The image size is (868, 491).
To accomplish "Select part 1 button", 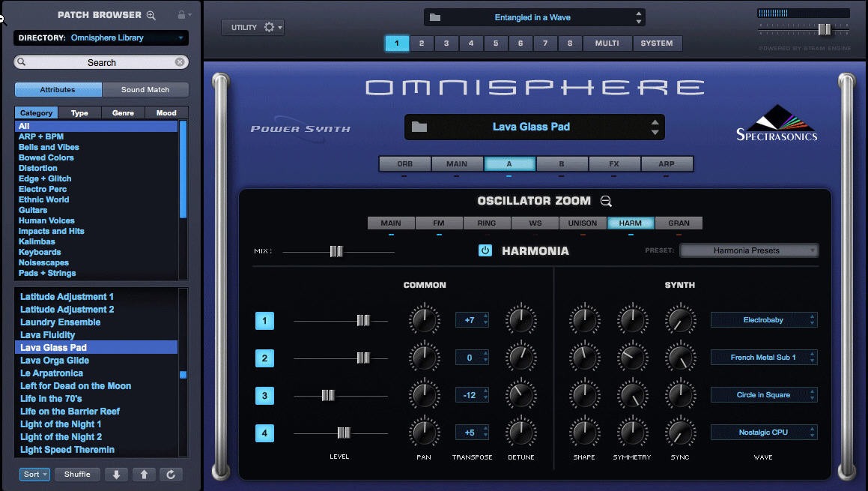I will [397, 43].
